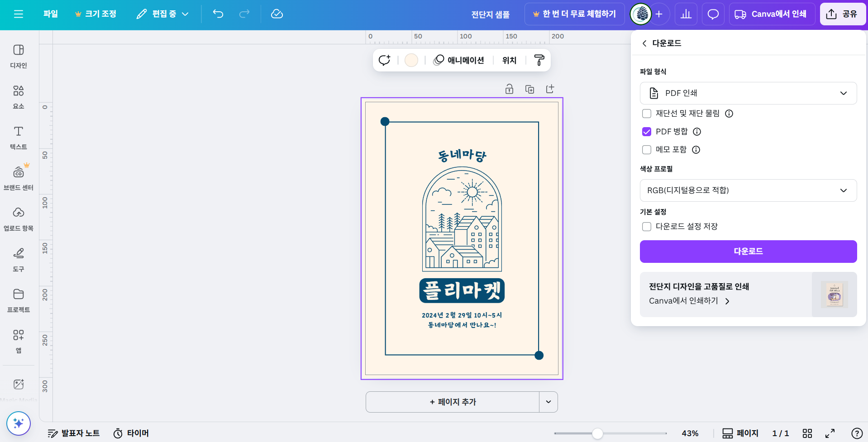868x442 pixels.
Task: Expand the 페이지 추가 arrow dropdown
Action: pyautogui.click(x=548, y=402)
